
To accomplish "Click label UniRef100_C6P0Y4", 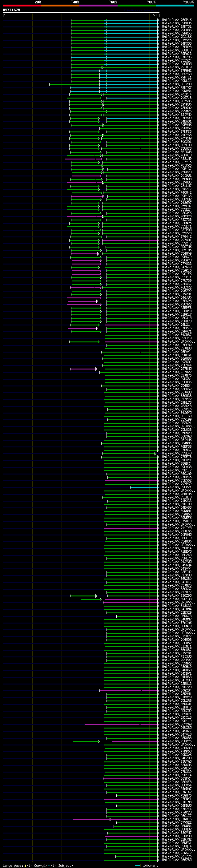I will 177,352.
